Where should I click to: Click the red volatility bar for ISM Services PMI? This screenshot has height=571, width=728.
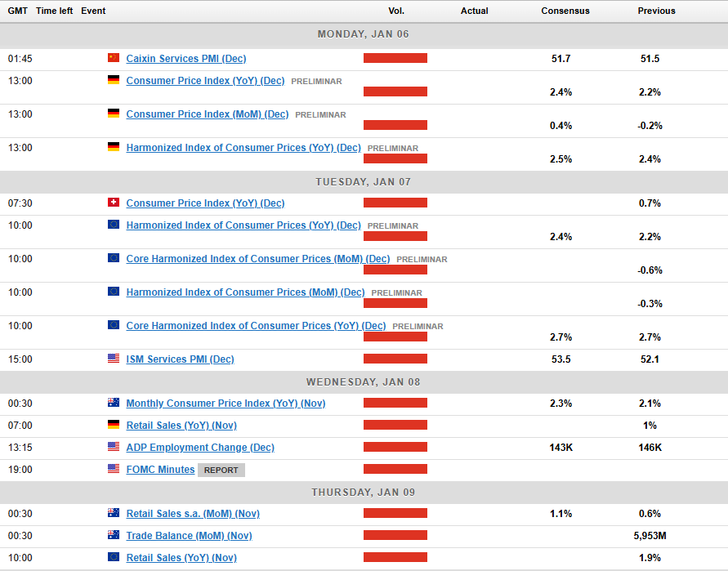tap(395, 359)
